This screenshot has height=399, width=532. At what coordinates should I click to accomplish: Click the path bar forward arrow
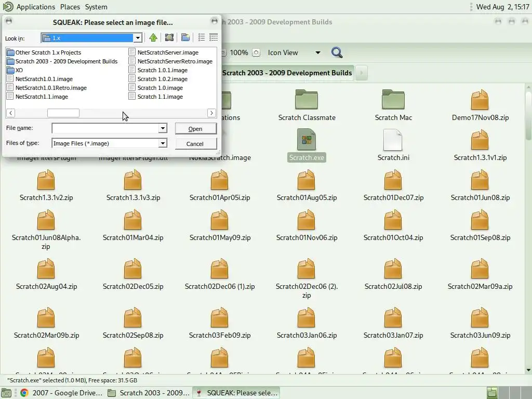coord(362,73)
